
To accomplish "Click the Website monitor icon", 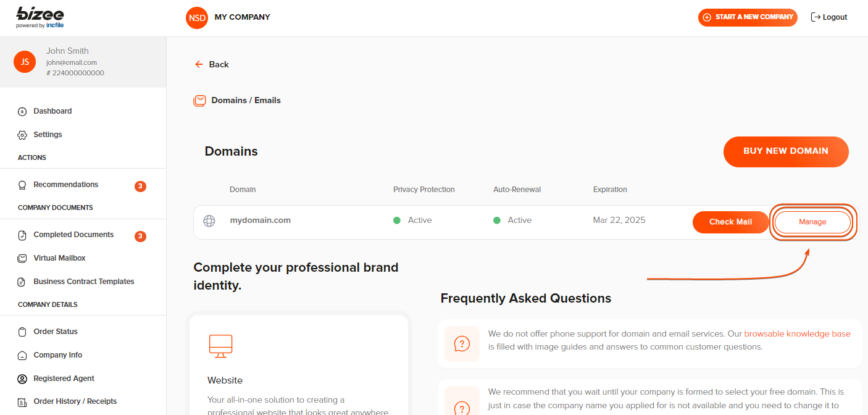I will pos(220,346).
